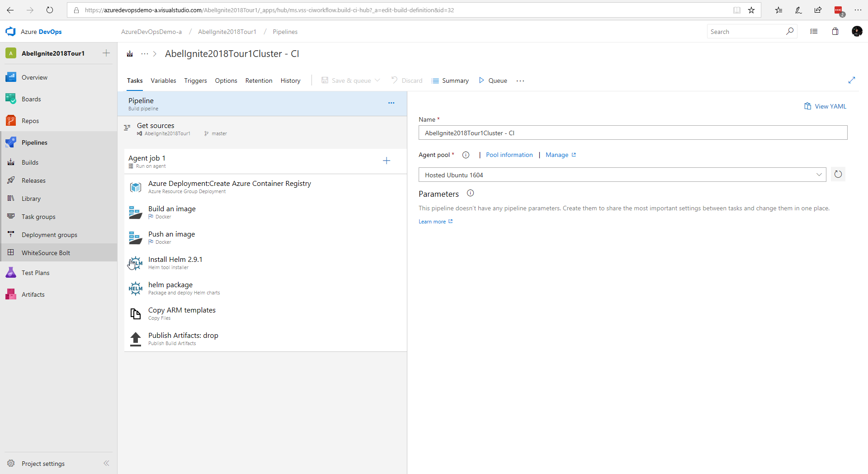Select the Pipelines rocket icon

[11, 142]
